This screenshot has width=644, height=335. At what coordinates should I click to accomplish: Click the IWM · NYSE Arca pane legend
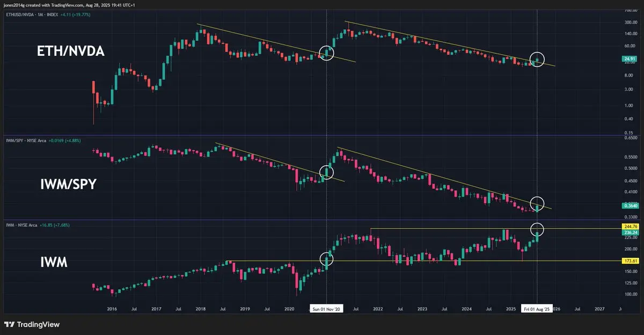21,225
